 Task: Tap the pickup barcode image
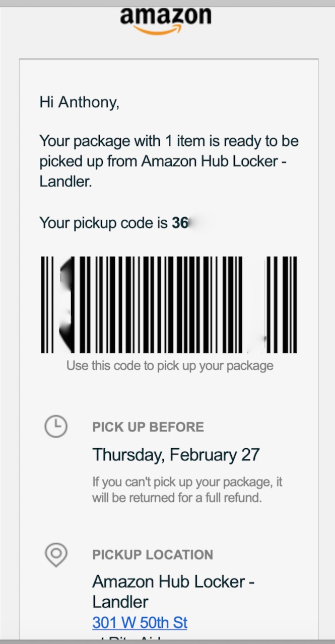point(169,304)
